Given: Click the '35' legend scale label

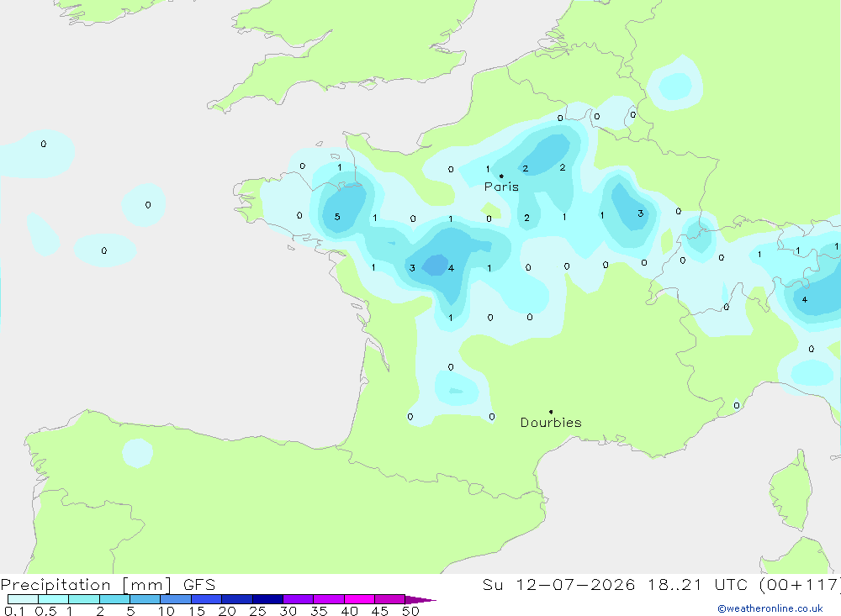Looking at the screenshot, I should [319, 611].
